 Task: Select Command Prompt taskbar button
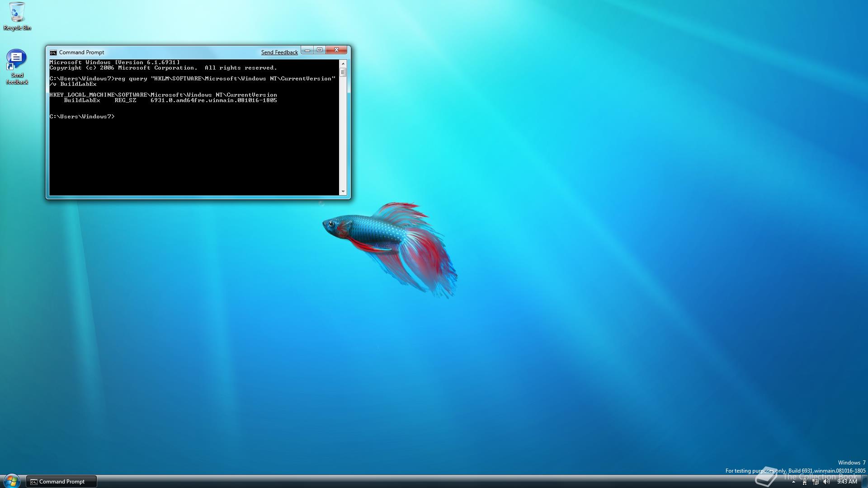[x=61, y=482]
